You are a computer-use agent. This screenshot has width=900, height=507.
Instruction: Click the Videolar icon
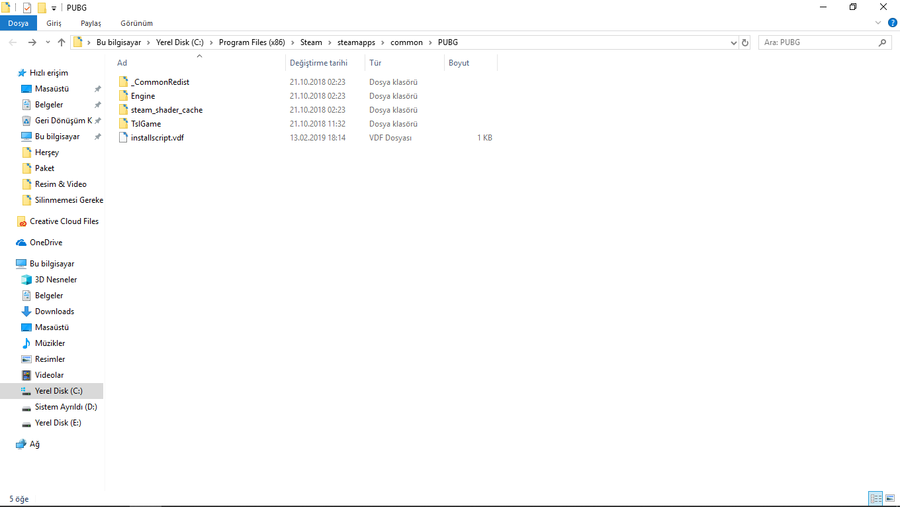[x=26, y=375]
